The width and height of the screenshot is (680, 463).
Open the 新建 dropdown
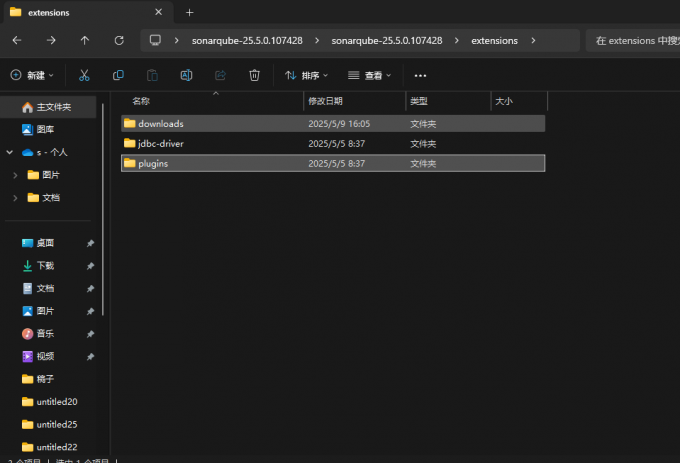click(32, 75)
